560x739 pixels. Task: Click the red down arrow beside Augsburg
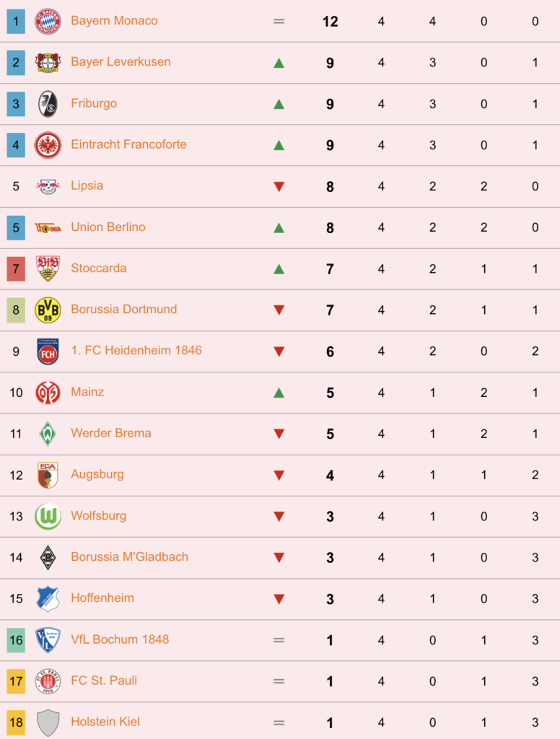click(279, 475)
